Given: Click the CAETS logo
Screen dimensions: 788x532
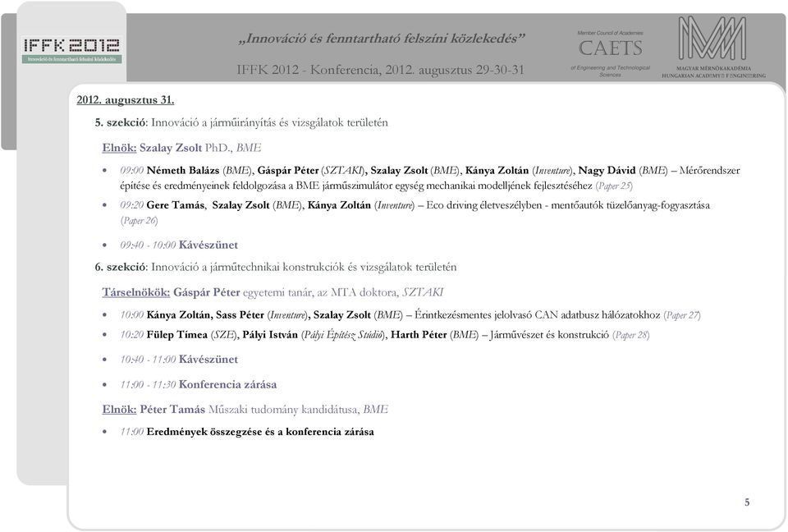Looking at the screenshot, I should coord(610,53).
